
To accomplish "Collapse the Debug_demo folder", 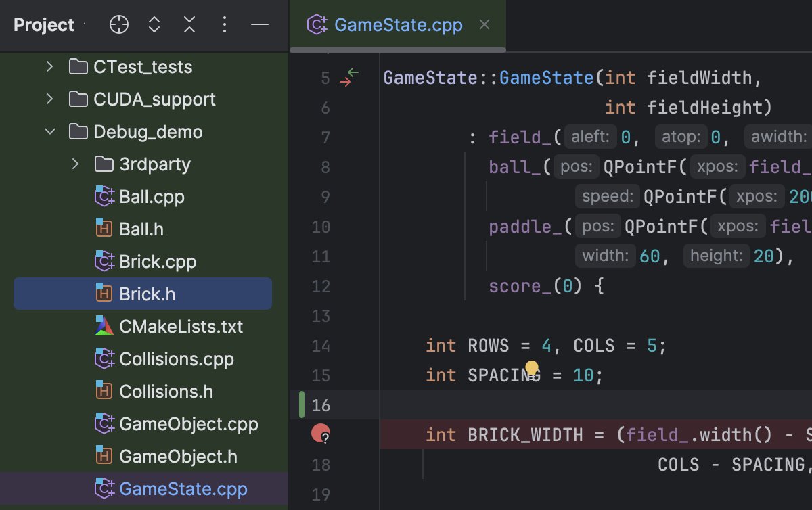I will [49, 132].
